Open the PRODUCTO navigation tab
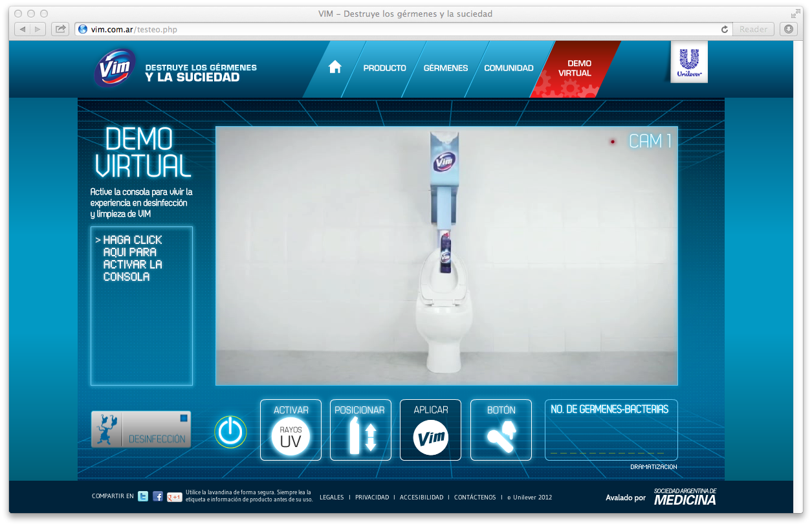The width and height of the screenshot is (812, 526). (384, 68)
